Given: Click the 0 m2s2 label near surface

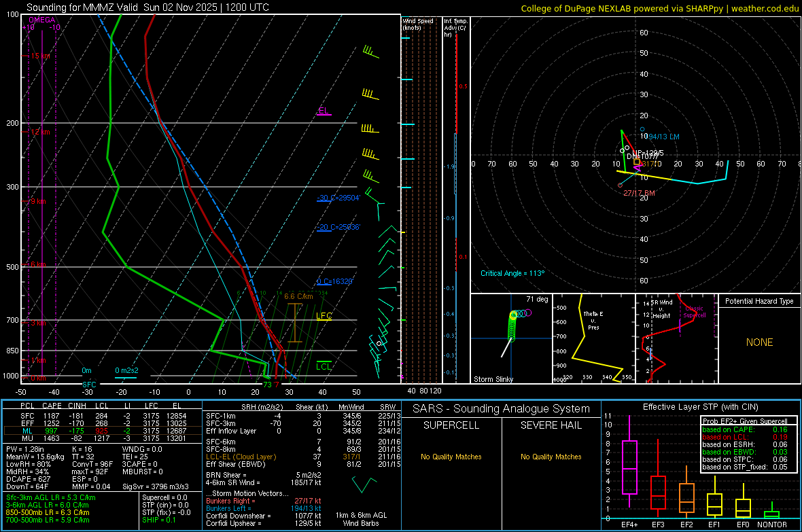Looking at the screenshot, I should 126,370.
